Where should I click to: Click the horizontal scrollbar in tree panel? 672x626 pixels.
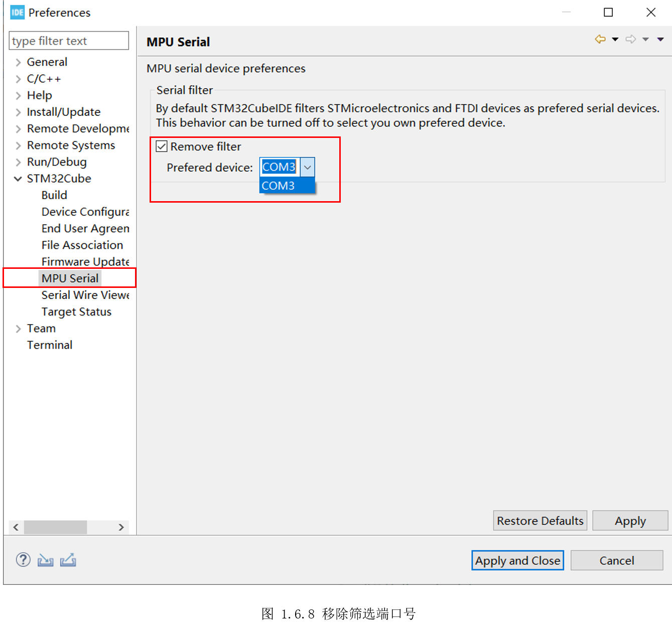click(x=55, y=527)
